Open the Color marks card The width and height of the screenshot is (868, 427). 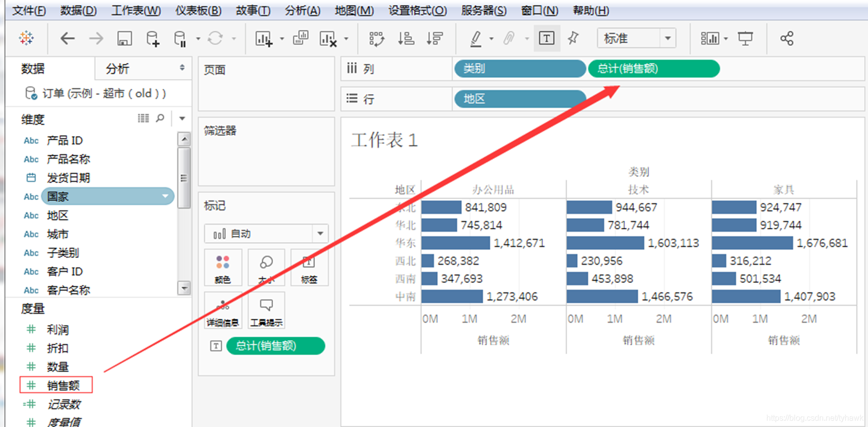[x=223, y=267]
